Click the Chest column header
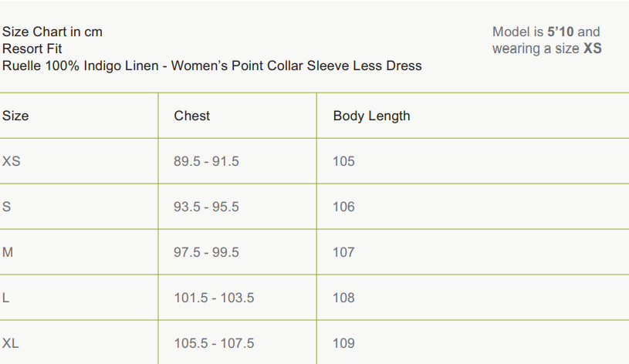 click(x=192, y=116)
